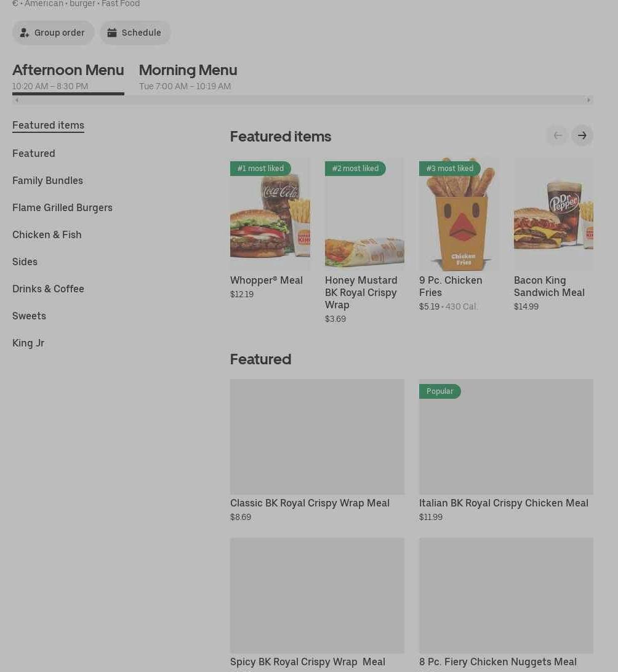This screenshot has width=618, height=672.
Task: Click the $11.99 Italian chicken meal price
Action: [x=431, y=517]
